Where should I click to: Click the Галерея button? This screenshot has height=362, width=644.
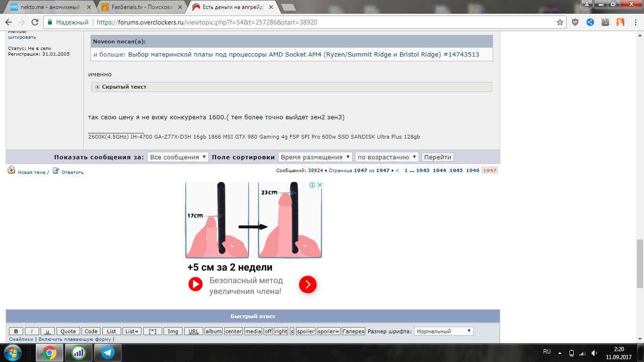click(x=354, y=331)
